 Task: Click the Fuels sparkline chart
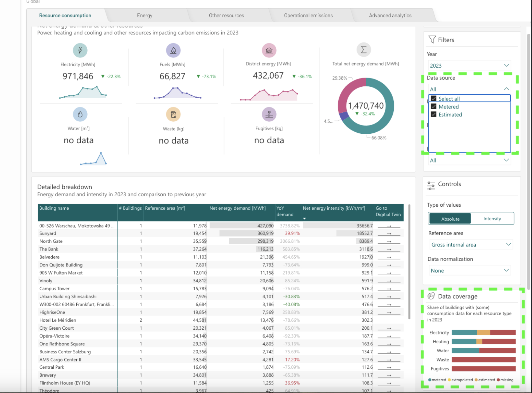point(177,93)
